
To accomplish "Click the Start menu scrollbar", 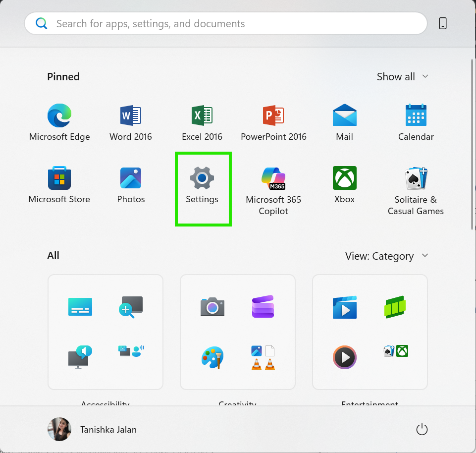I will pos(472,144).
